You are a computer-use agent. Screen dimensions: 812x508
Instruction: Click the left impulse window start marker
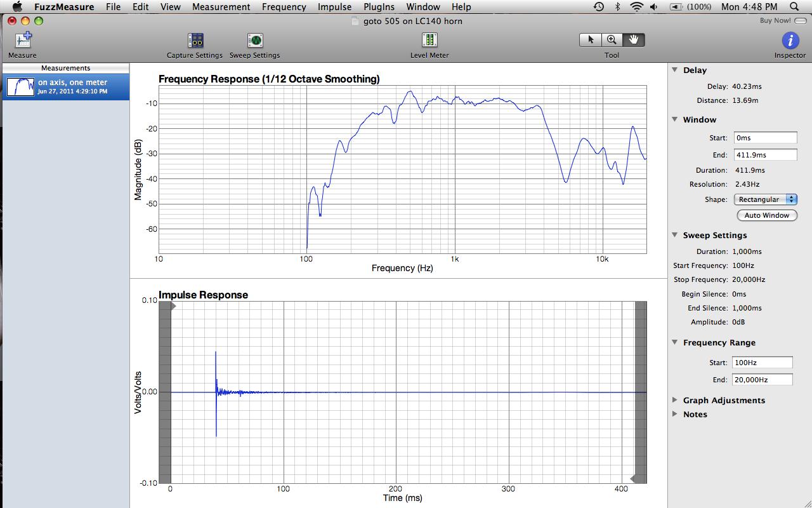(x=173, y=306)
